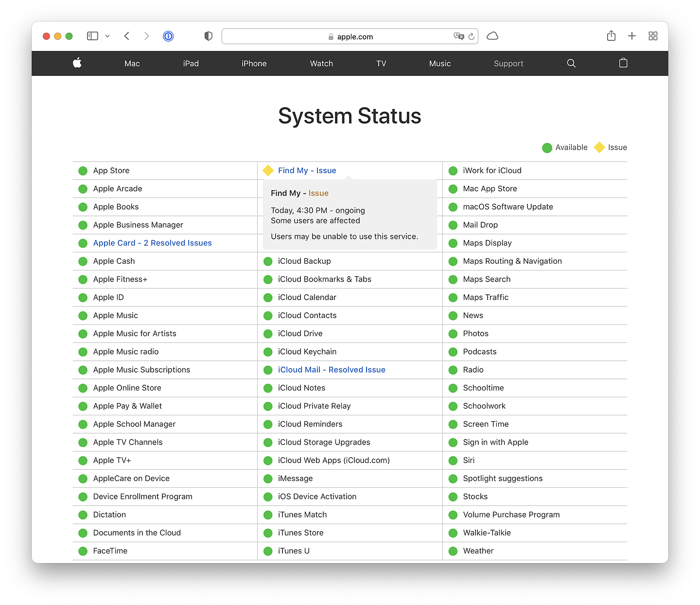Image resolution: width=700 pixels, height=605 pixels.
Task: Click the green dot beside Siri
Action: [453, 461]
